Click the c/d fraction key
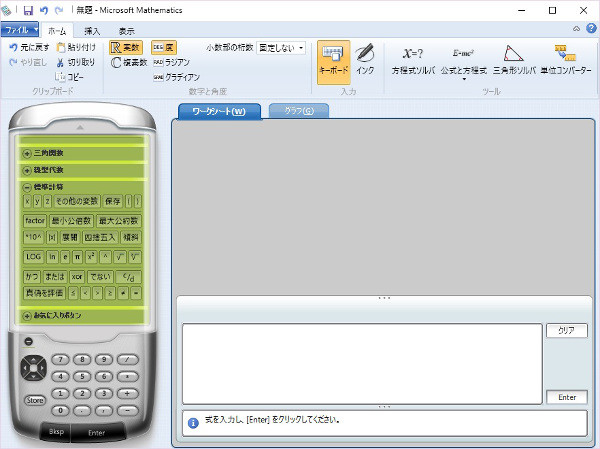 point(129,277)
